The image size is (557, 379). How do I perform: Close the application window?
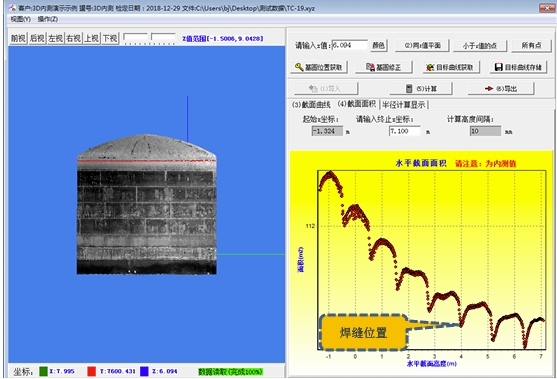(547, 8)
